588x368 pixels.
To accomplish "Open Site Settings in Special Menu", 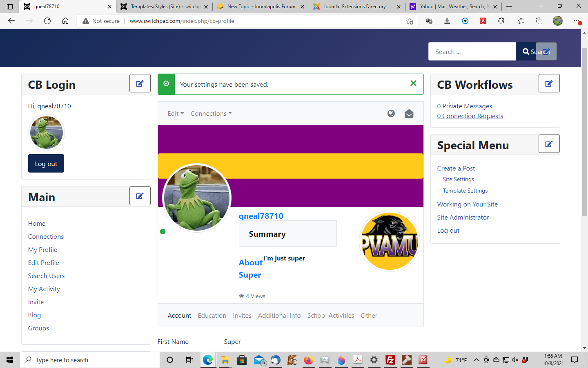I will [x=458, y=180].
